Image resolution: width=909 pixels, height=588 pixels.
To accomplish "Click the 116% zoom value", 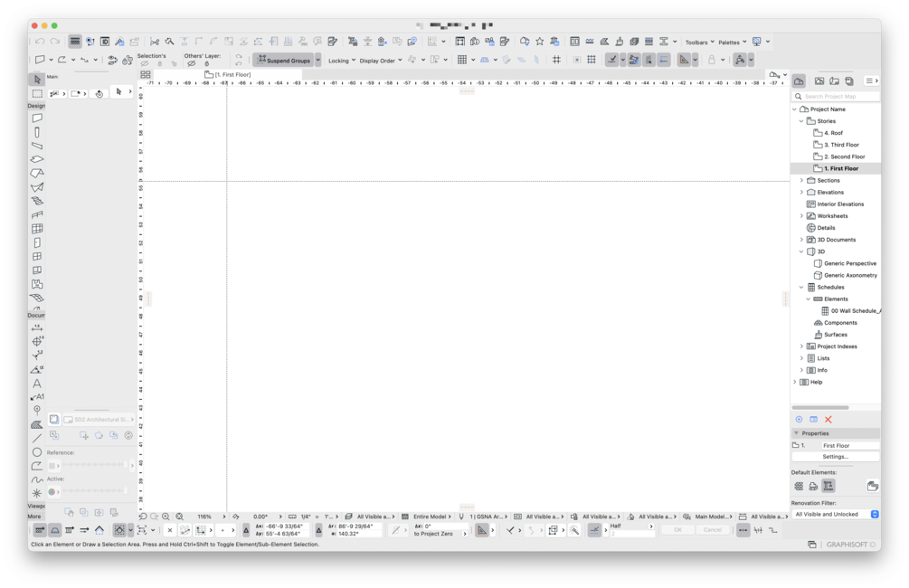I will click(204, 517).
